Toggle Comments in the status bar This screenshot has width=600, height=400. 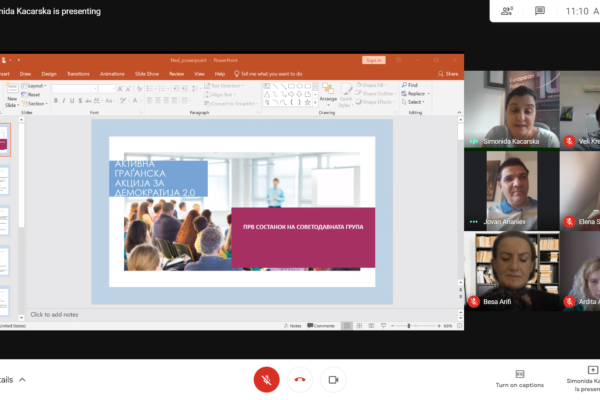point(321,326)
